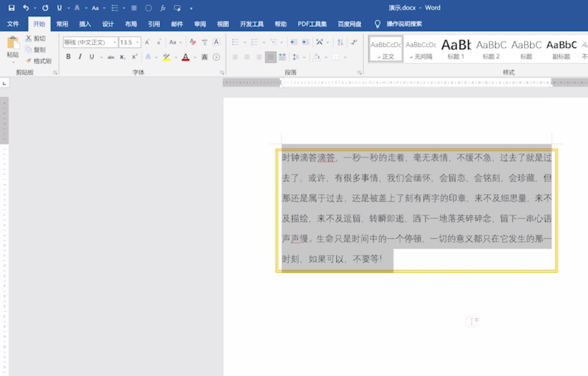
Task: Open customize quick access toolbar arrow
Action: [191, 8]
